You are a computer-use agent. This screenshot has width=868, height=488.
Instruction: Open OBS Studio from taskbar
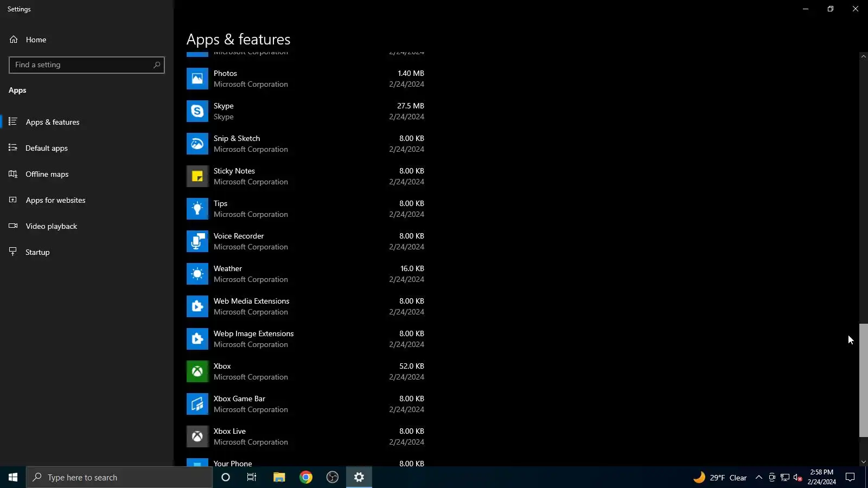pyautogui.click(x=333, y=477)
